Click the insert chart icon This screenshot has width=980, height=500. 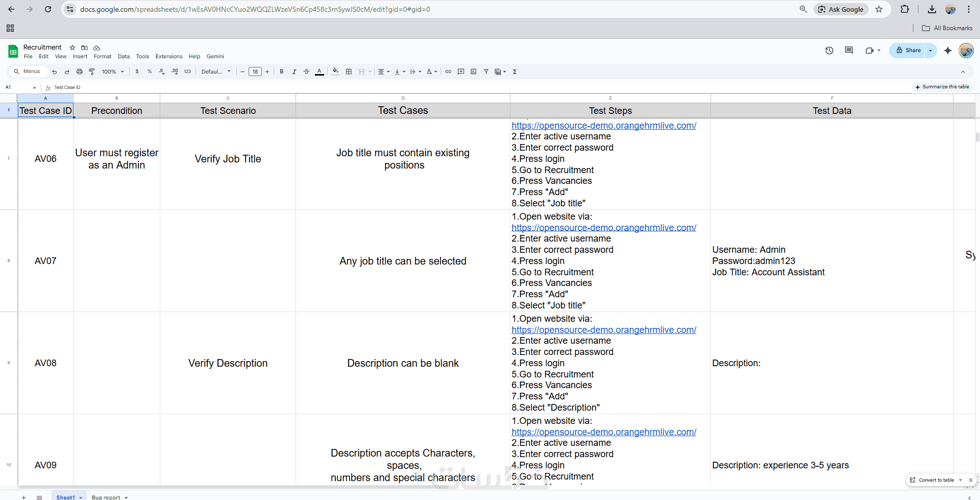[473, 72]
